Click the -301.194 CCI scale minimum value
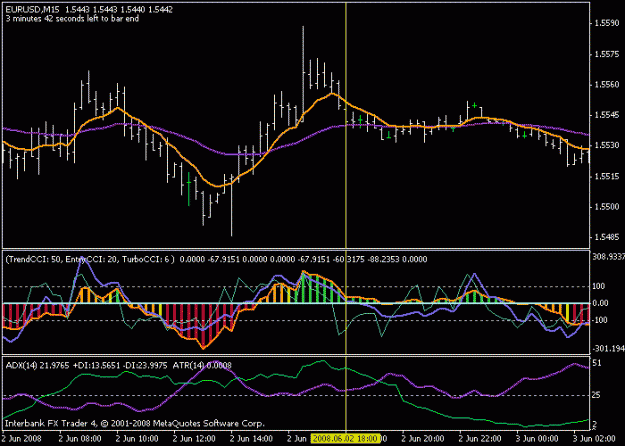Viewport: 625px width, 446px height. pyautogui.click(x=608, y=349)
